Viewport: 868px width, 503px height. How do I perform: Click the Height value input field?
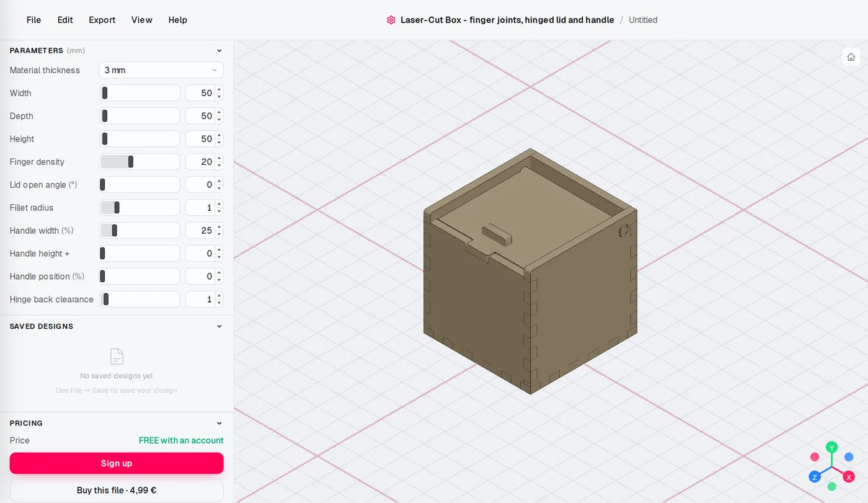pyautogui.click(x=200, y=139)
